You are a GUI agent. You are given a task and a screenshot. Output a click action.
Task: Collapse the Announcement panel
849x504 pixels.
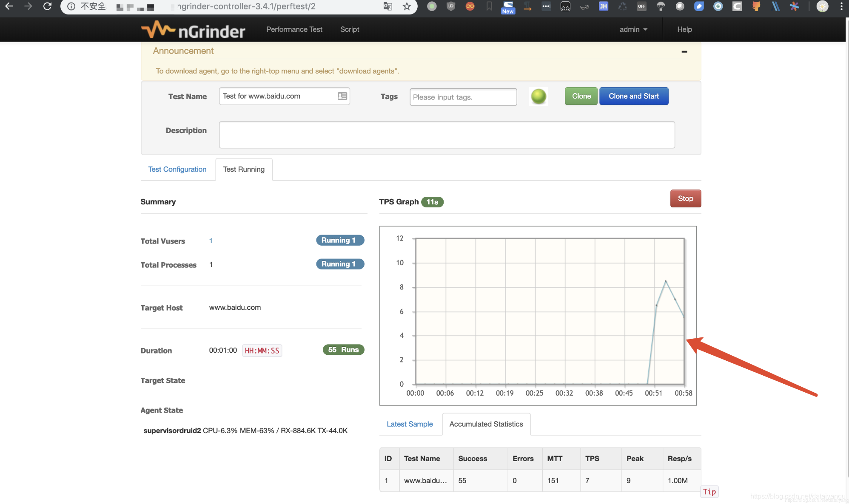(x=684, y=51)
